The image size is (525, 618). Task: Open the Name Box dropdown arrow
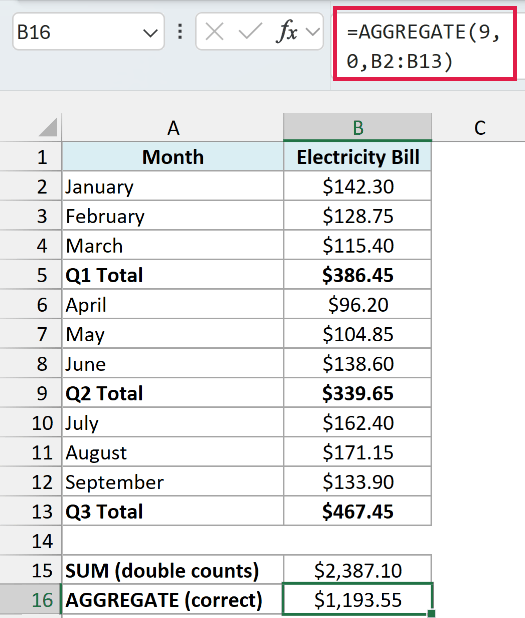(150, 33)
